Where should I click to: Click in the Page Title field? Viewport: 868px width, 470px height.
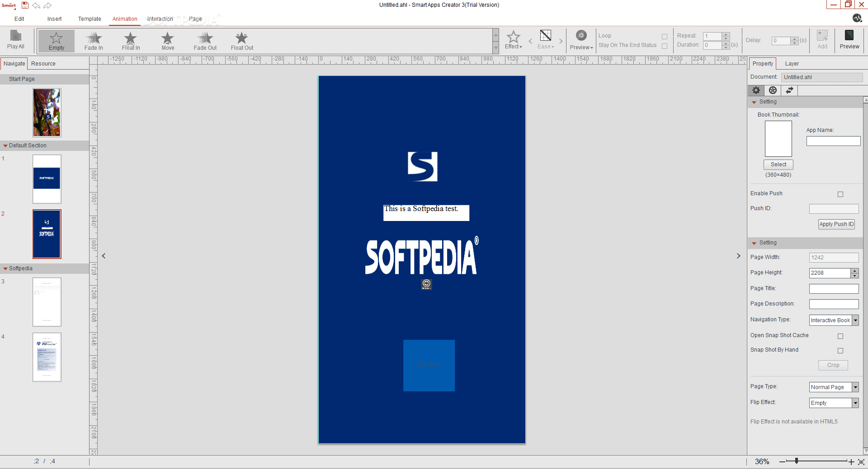pyautogui.click(x=834, y=289)
